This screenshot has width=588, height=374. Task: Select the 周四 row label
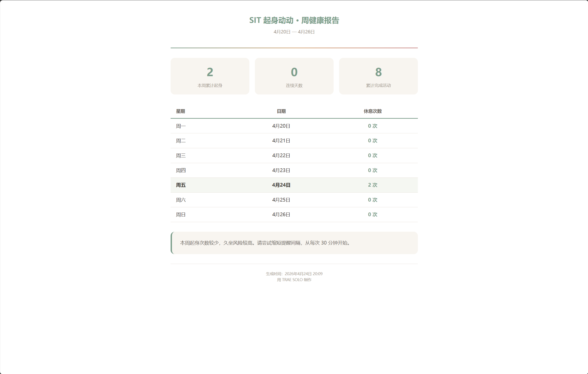point(181,170)
